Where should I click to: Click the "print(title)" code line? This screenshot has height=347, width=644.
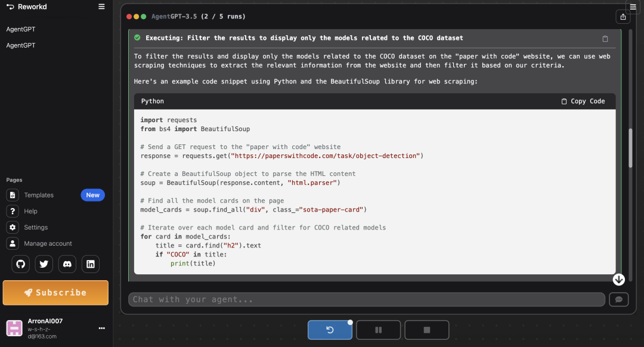click(x=193, y=263)
